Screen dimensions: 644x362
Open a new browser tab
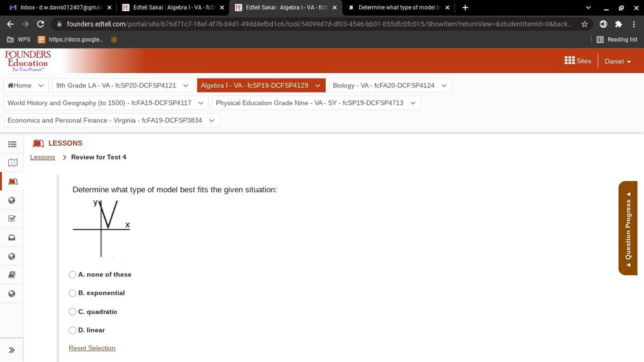point(465,8)
